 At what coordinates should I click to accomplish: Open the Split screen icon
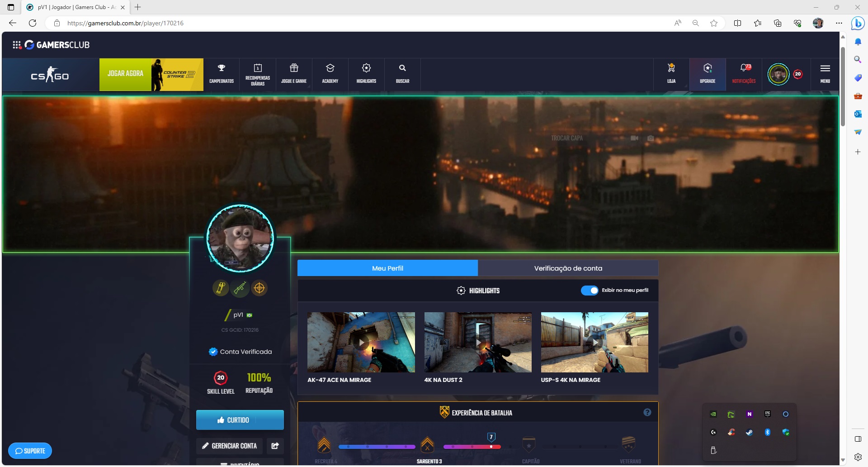[x=737, y=23]
